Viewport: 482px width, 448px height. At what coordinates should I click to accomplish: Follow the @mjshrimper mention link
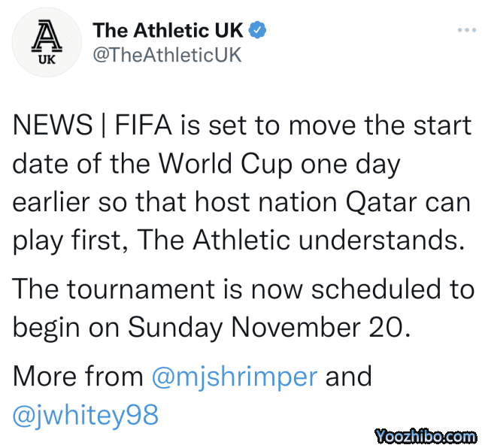click(234, 376)
